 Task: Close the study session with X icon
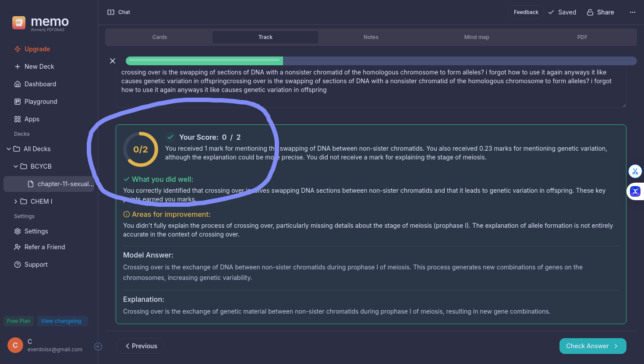point(113,61)
